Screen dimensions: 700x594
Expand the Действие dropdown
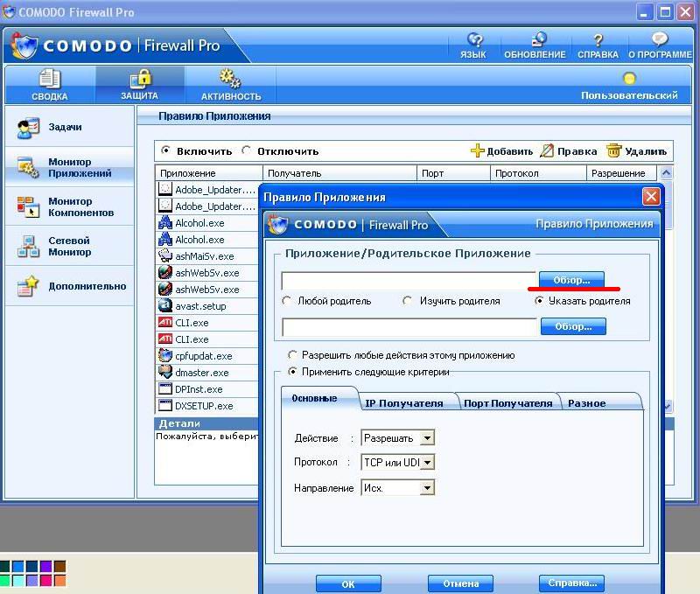coord(427,437)
